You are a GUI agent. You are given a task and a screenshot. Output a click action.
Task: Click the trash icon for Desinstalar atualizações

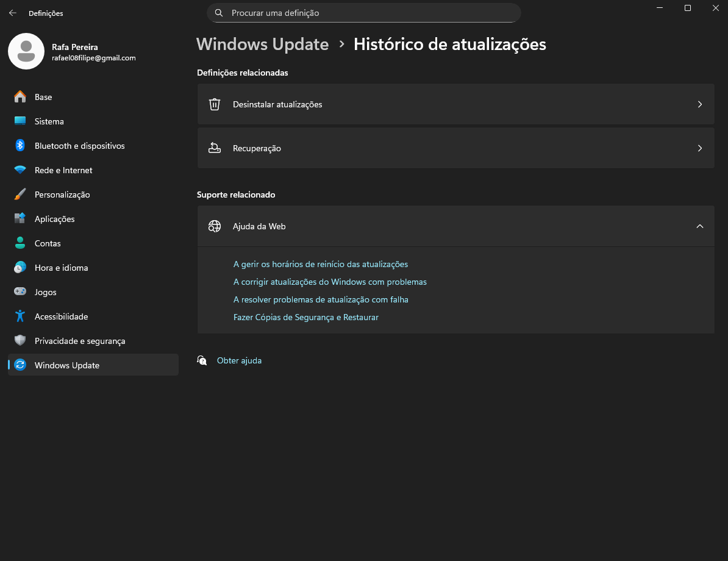click(215, 104)
